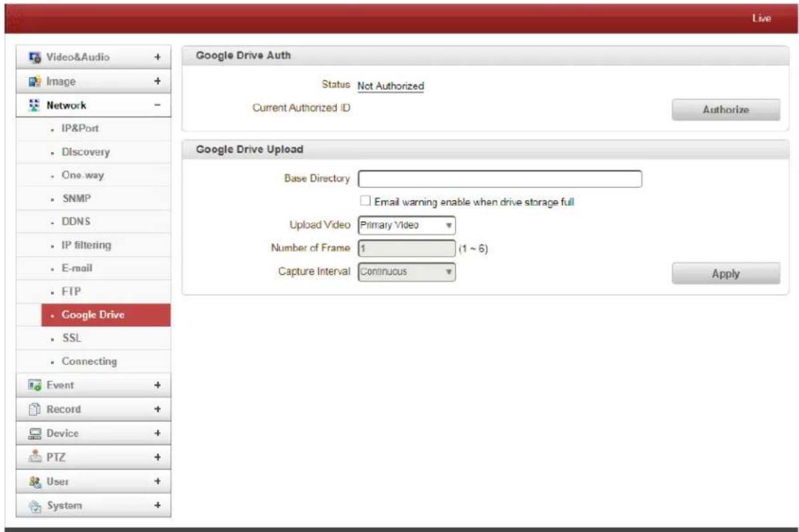Click the Network section icon

pos(34,105)
